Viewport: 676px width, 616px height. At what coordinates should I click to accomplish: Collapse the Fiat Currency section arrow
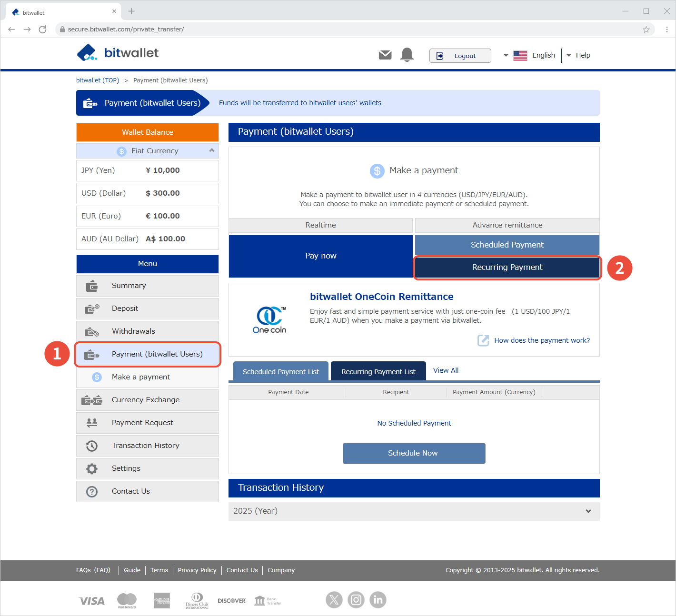[212, 150]
